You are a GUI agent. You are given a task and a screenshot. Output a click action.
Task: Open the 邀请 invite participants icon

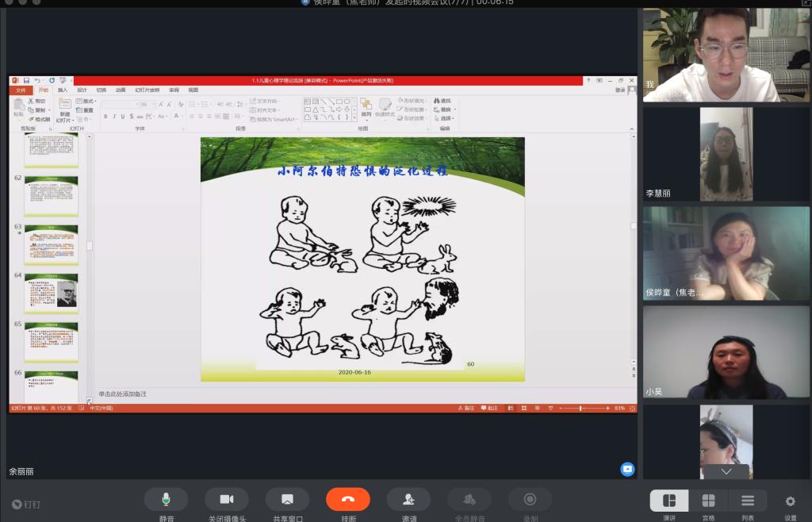(408, 499)
